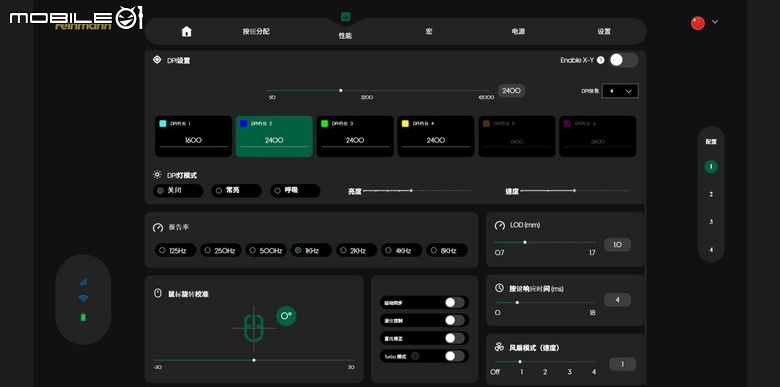Click the green battery level icon
This screenshot has height=387, width=780.
[83, 317]
